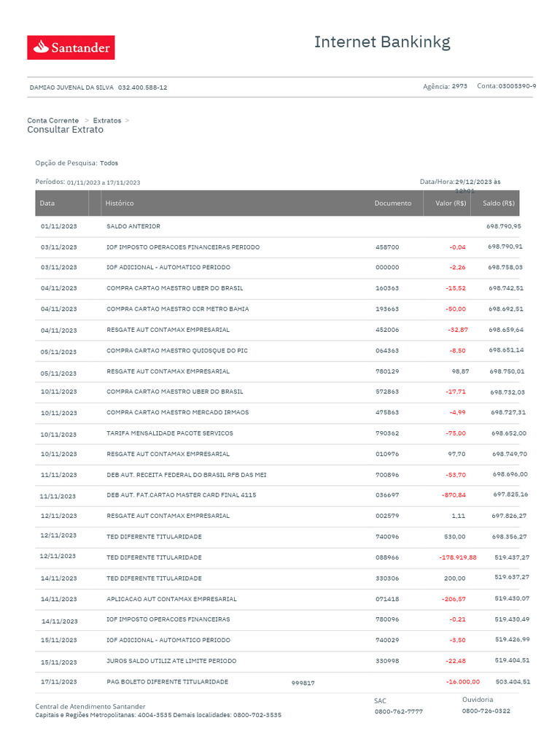Click the Valor (R$) column header
The width and height of the screenshot is (560, 747).
click(451, 203)
